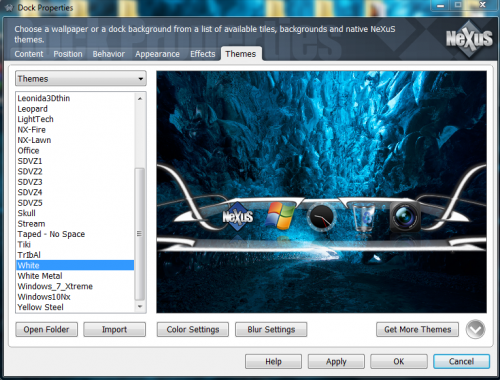
Task: Click the Windows logo icon in dock preview
Action: point(280,216)
